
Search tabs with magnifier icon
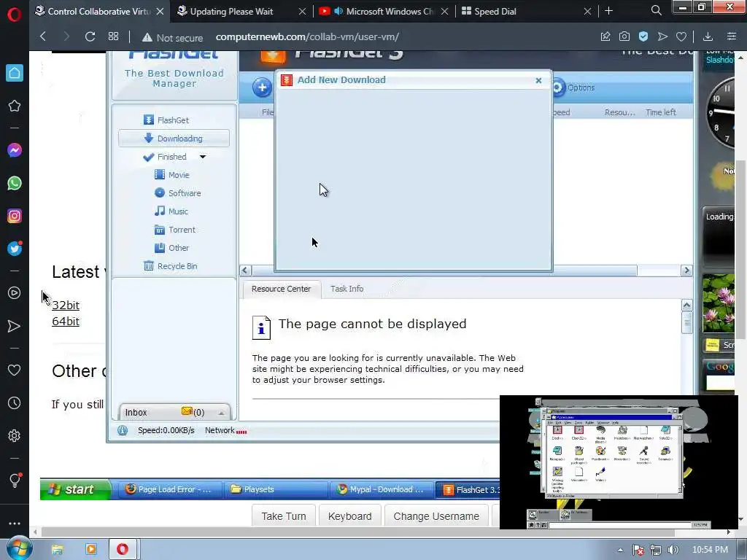coord(656,10)
